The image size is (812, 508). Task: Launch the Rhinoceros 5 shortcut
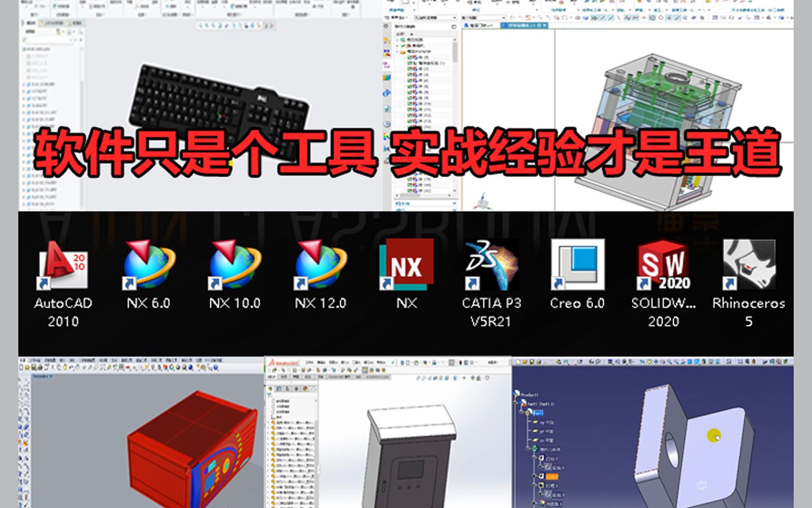(749, 283)
